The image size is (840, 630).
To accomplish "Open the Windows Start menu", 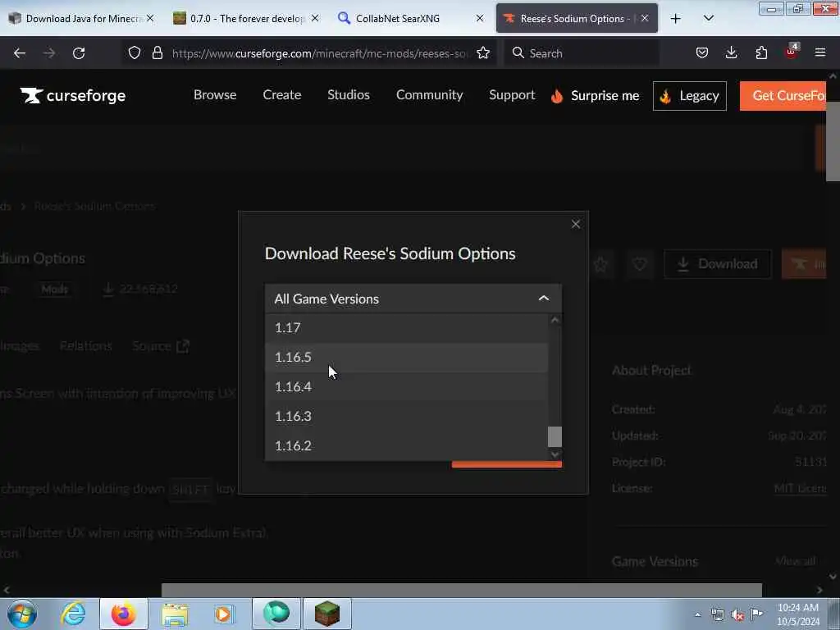I will click(22, 614).
